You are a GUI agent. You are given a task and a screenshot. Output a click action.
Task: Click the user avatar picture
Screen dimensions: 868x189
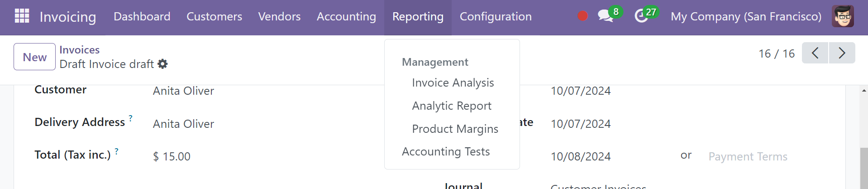pos(843,16)
